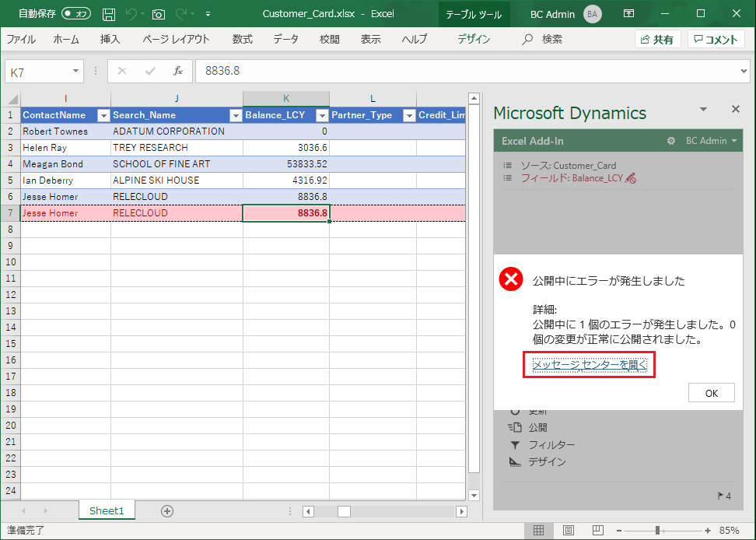The width and height of the screenshot is (756, 540).
Task: Expand the Name Box dropdown
Action: (75, 72)
